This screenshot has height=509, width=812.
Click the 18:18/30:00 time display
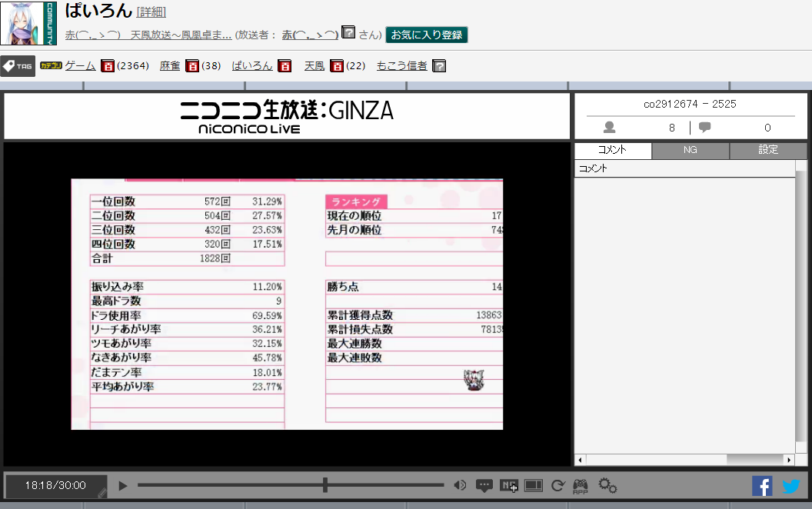55,486
